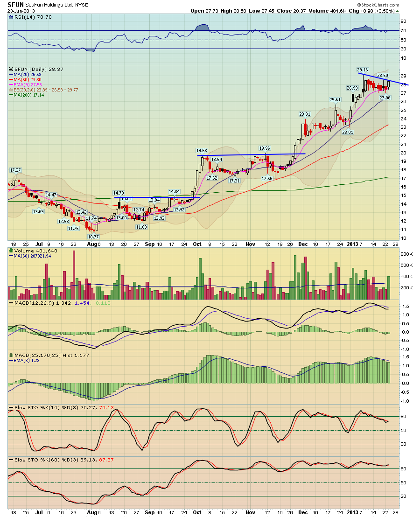The height and width of the screenshot is (517, 420).
Task: Click the 14.70 price label
Action: pos(119,193)
